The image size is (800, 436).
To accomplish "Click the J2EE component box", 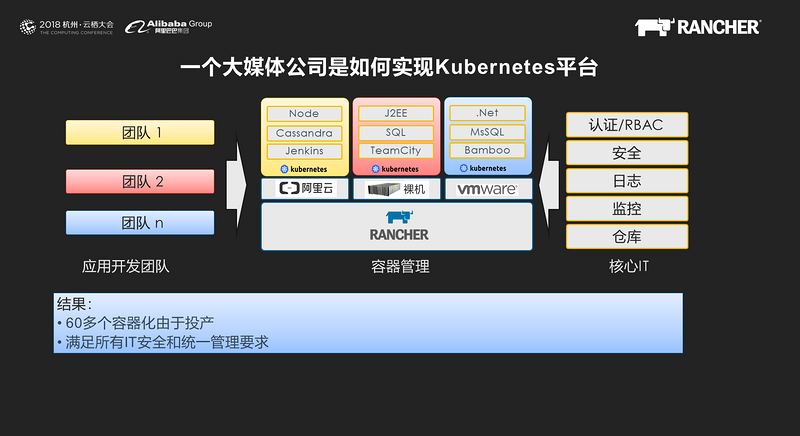I will click(x=396, y=113).
